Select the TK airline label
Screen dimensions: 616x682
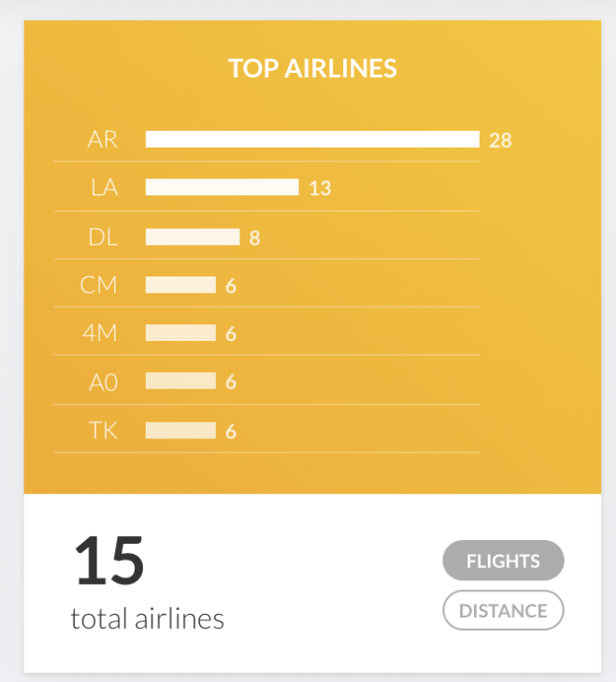(103, 431)
